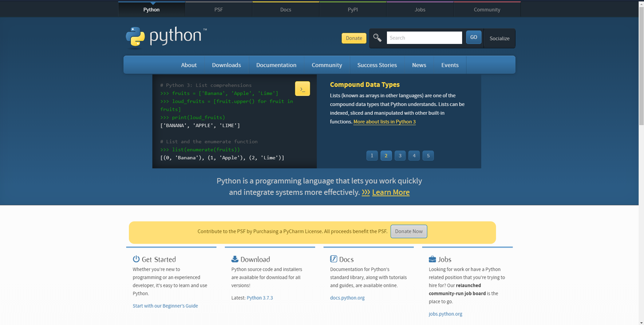The width and height of the screenshot is (644, 325).
Task: Open the Docs top tab
Action: [286, 9]
